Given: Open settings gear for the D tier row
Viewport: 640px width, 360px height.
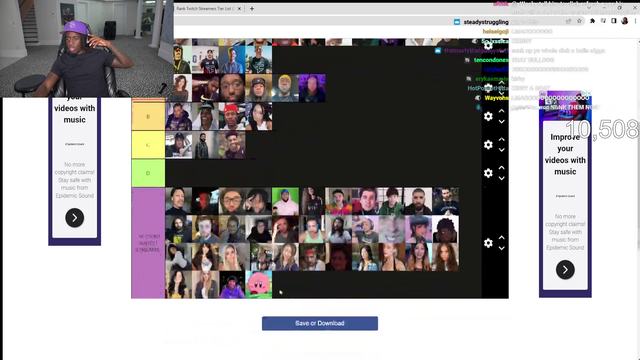Looking at the screenshot, I should point(488,173).
